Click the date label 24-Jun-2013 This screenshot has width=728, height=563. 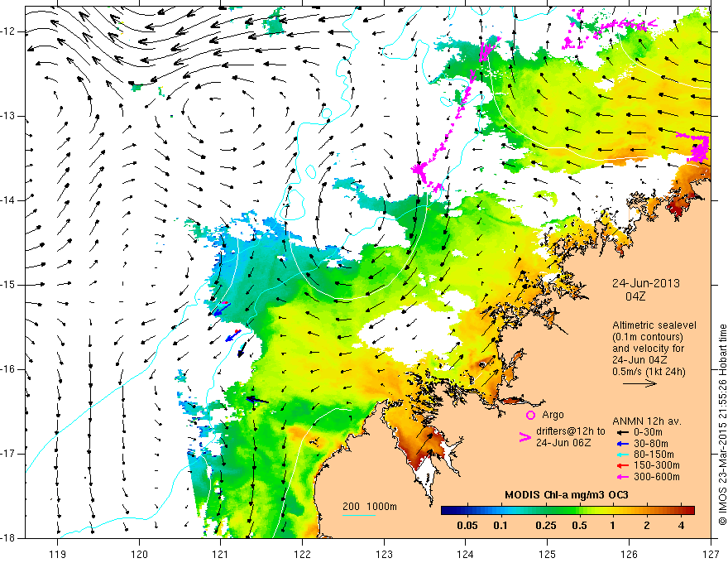[x=645, y=283]
